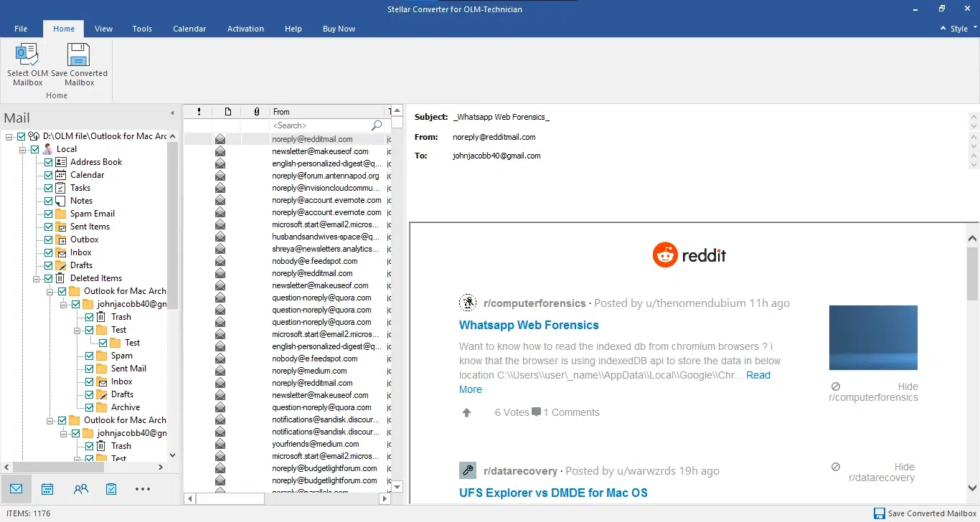Screen dimensions: 980x522
Task: Click Hide r/computerforensics link
Action: coord(873,391)
